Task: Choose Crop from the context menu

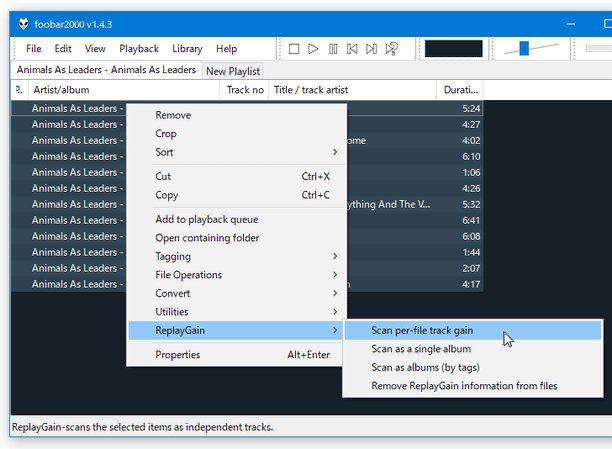Action: [237, 134]
